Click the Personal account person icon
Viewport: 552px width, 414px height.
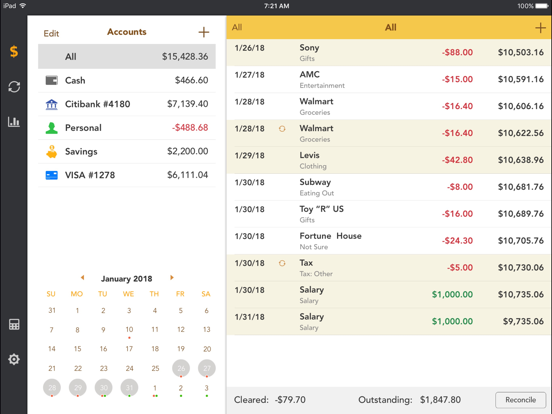click(52, 128)
